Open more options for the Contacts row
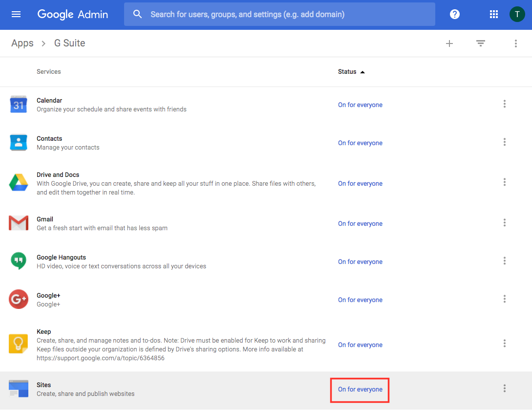This screenshot has height=415, width=532. point(505,142)
